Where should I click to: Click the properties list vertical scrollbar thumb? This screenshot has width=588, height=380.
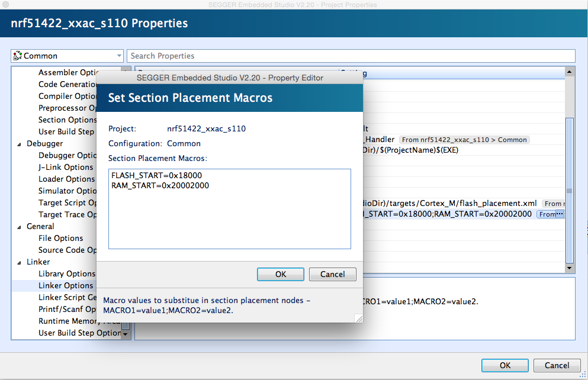click(x=569, y=191)
